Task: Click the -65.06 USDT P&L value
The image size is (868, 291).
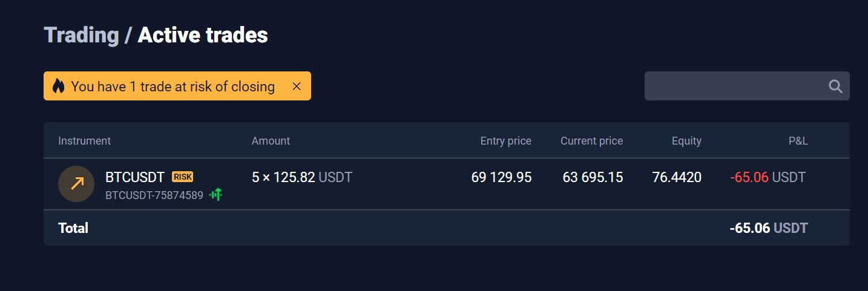Action: [x=768, y=177]
